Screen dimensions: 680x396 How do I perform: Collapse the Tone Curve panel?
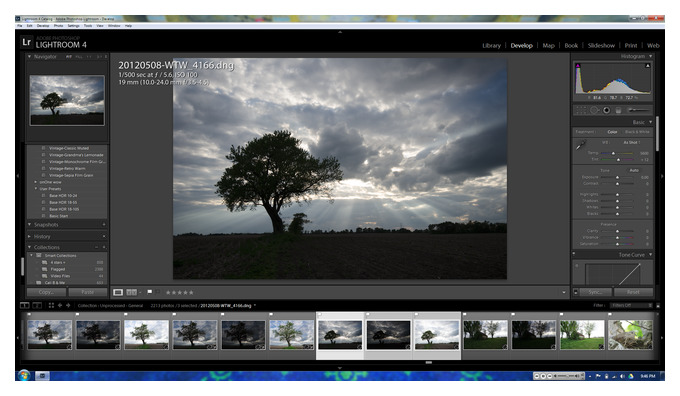[x=651, y=255]
